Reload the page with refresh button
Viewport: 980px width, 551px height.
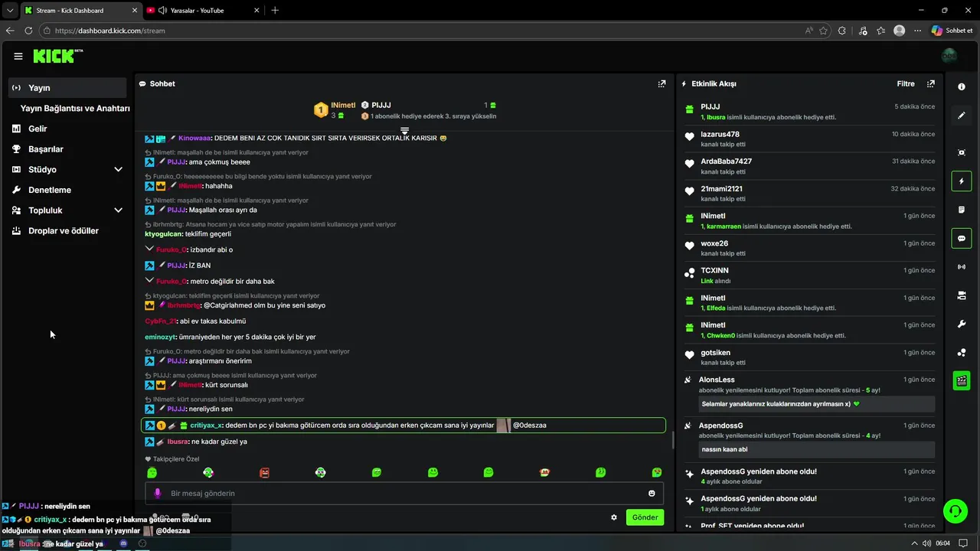(x=28, y=31)
